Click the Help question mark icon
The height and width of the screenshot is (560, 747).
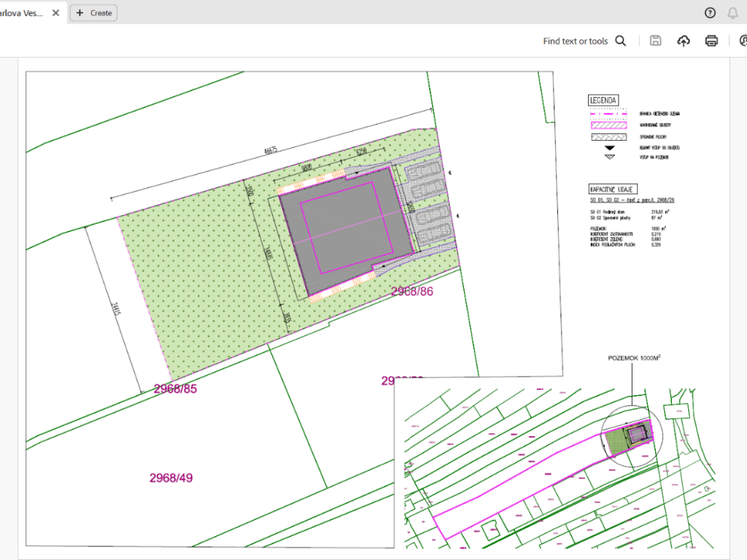[710, 12]
